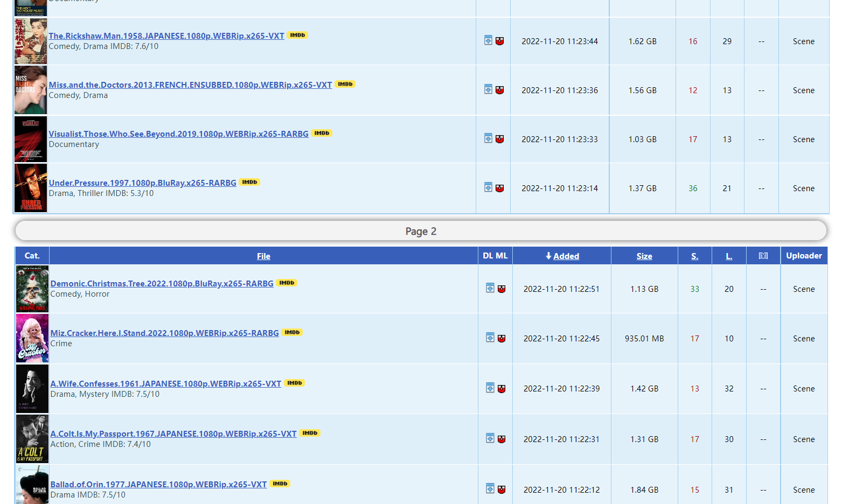Open the magnet link for Under.Pressure.1997
The image size is (842, 504).
[x=500, y=188]
